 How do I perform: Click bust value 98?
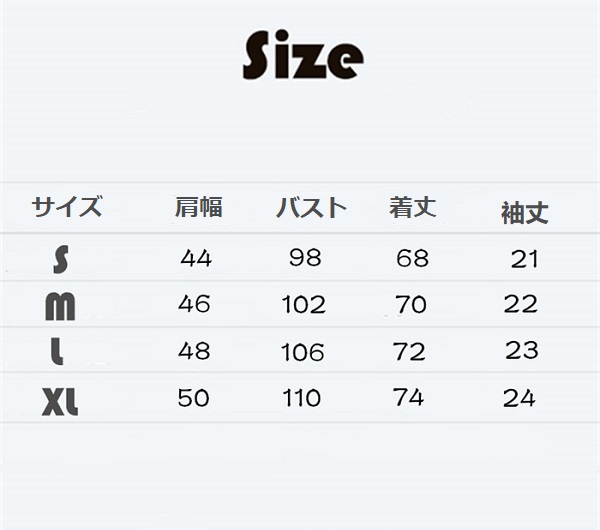pyautogui.click(x=305, y=257)
